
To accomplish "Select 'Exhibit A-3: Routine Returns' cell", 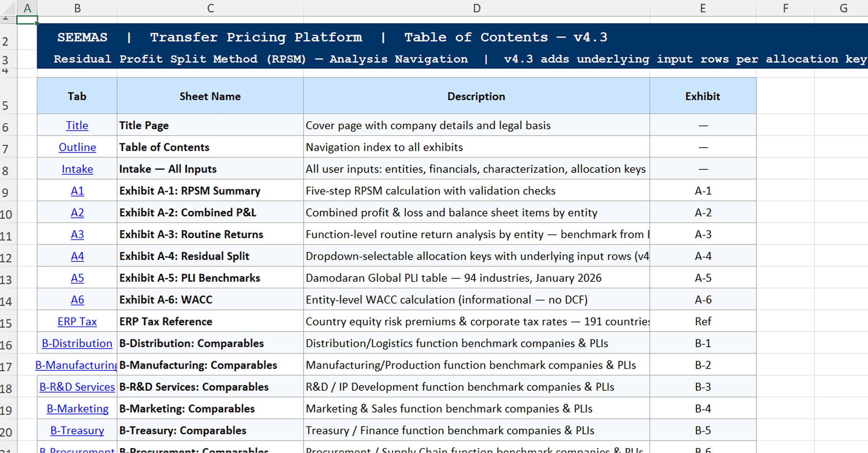I will (x=210, y=234).
